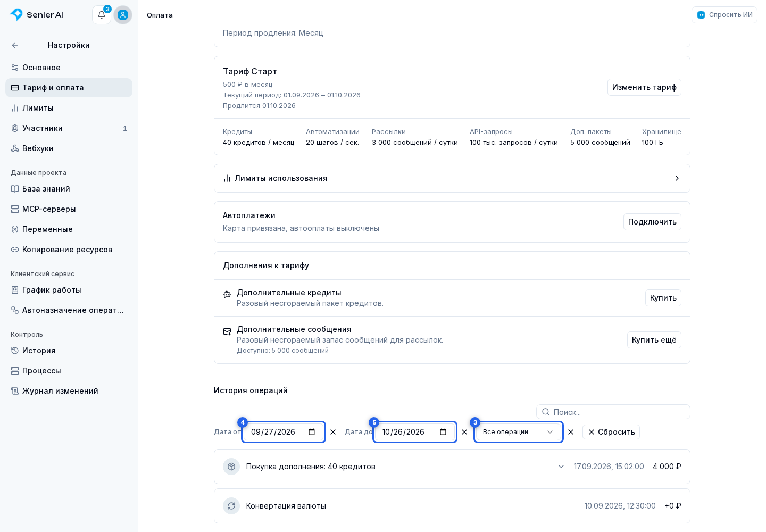The width and height of the screenshot is (766, 532).
Task: Click 'Спросить ИИ' button
Action: pyautogui.click(x=725, y=15)
